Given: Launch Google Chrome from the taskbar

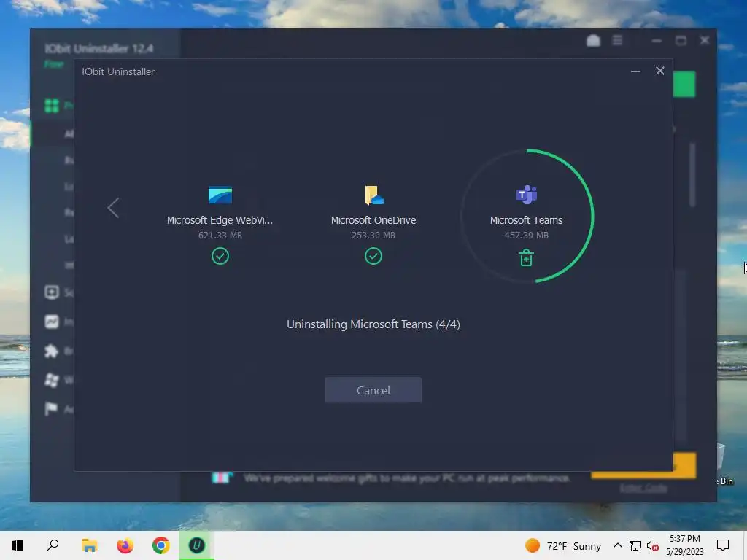Looking at the screenshot, I should [161, 545].
